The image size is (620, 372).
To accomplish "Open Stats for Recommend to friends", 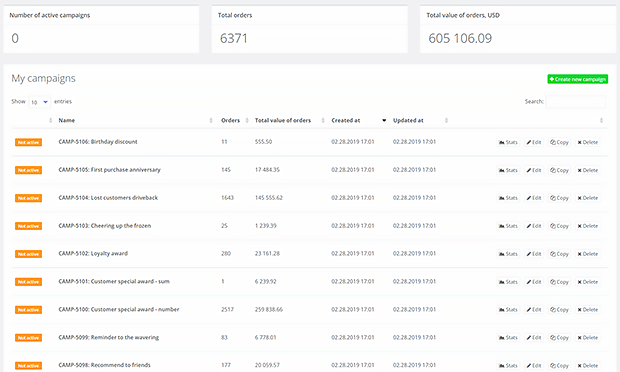I will click(x=508, y=366).
